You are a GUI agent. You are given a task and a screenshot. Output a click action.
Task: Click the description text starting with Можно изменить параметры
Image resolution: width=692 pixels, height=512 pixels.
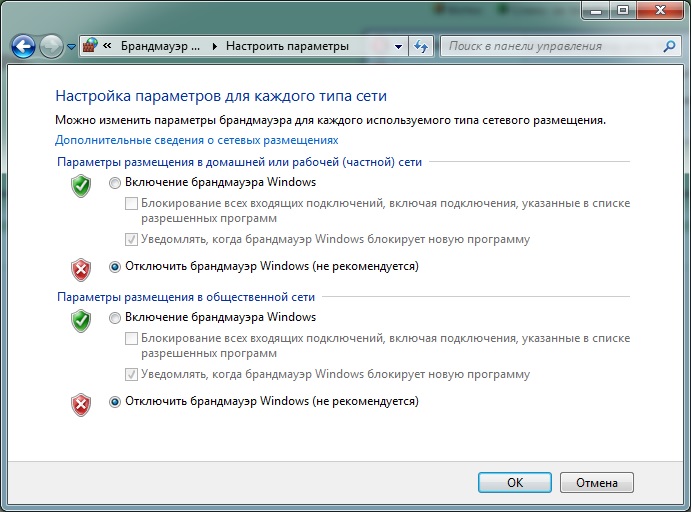coord(330,120)
